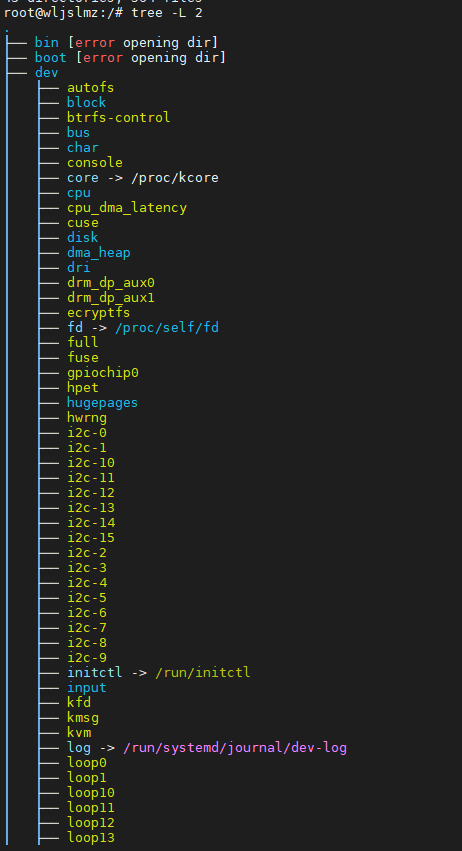Click the btrfs-control entry
462x851 pixels.
[x=118, y=117]
